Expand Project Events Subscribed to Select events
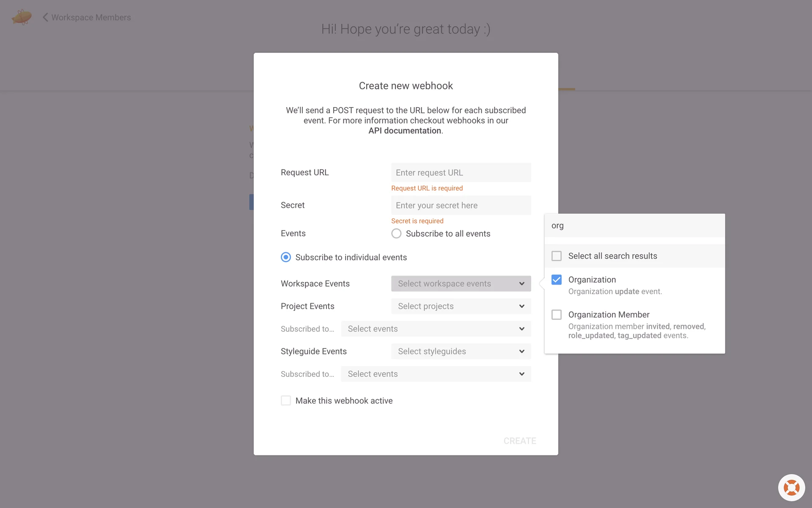The image size is (812, 508). (x=436, y=329)
